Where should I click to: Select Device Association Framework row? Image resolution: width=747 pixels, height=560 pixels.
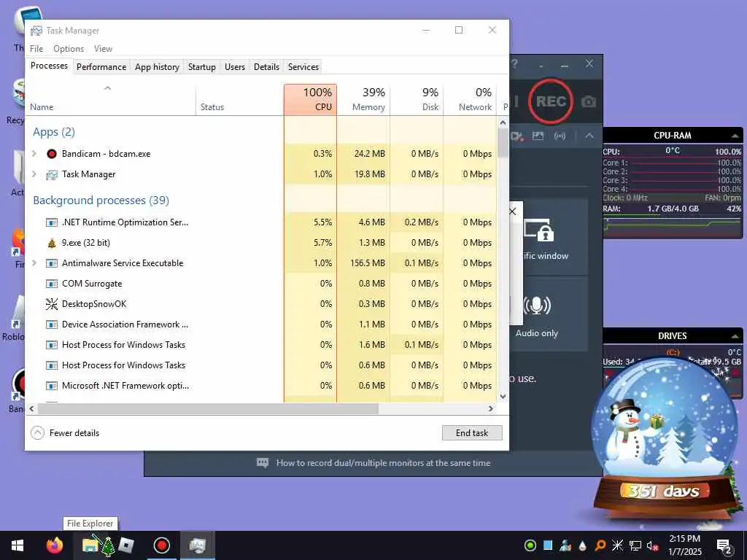pyautogui.click(x=261, y=324)
